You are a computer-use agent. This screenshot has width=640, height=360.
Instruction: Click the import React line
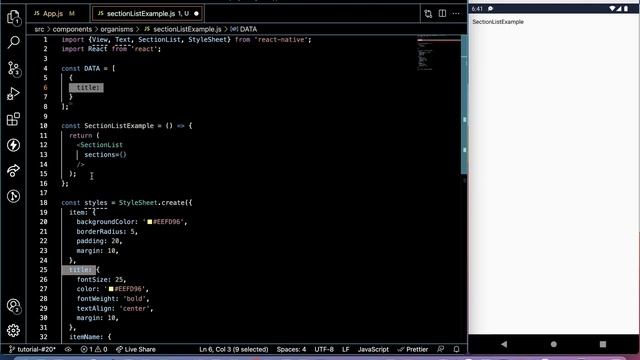[x=111, y=49]
